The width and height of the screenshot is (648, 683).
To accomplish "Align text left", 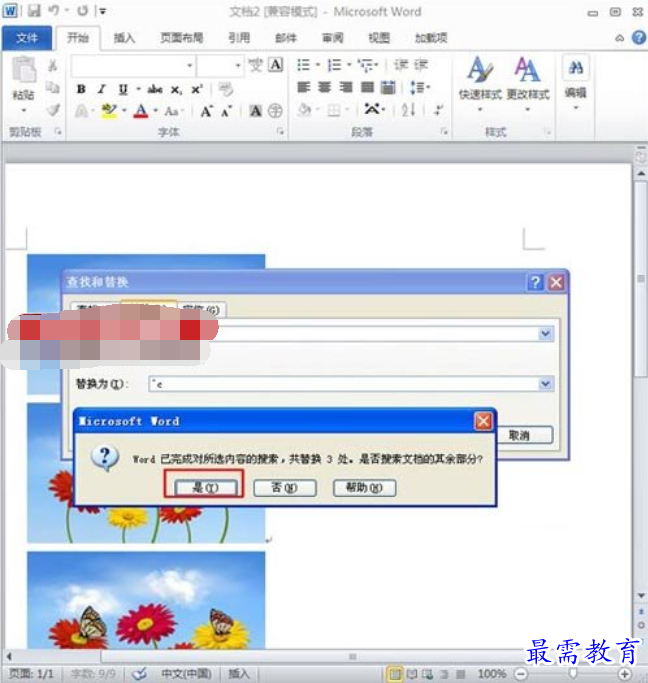I will (304, 88).
